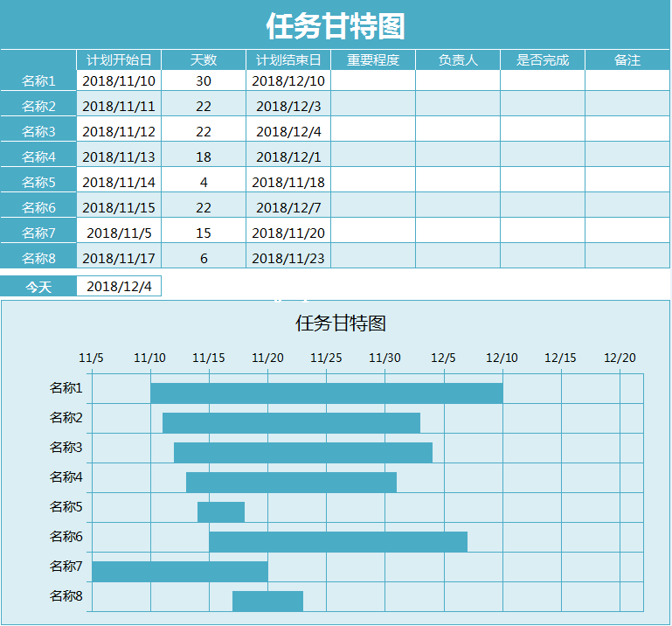Select the 是否完成 column header
This screenshot has width=672, height=626.
[x=543, y=60]
